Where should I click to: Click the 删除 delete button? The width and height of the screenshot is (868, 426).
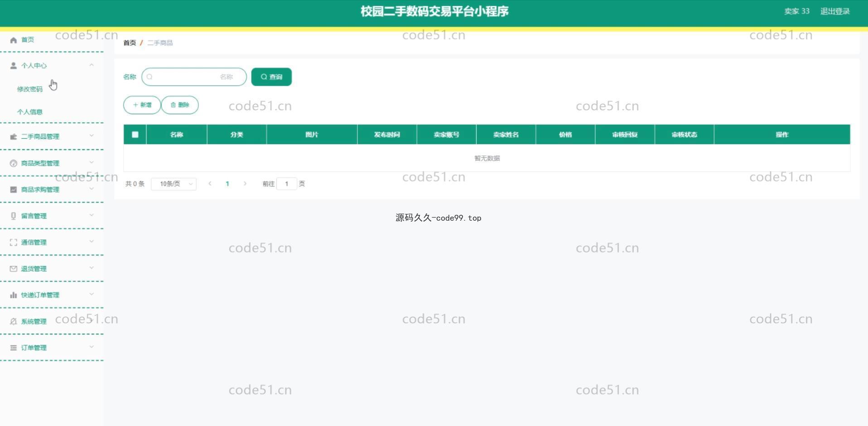[x=180, y=105]
